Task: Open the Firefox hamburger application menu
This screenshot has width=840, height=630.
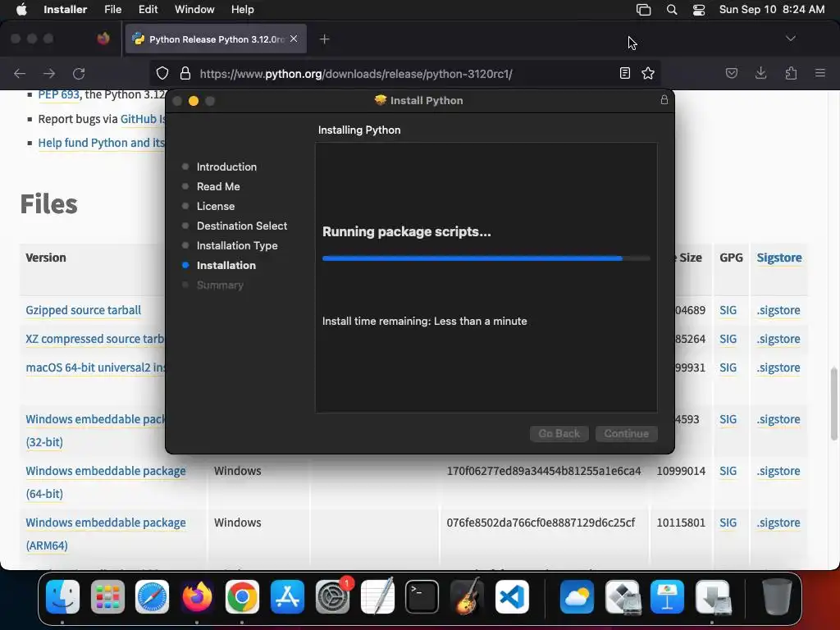Action: click(x=820, y=73)
